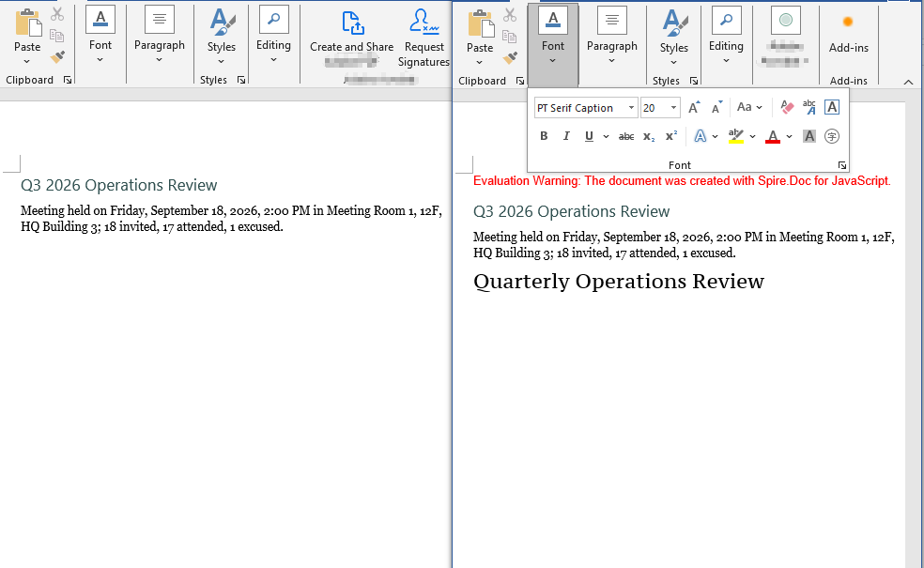Click the Enclose Characters icon
The width and height of the screenshot is (924, 568).
pos(831,136)
